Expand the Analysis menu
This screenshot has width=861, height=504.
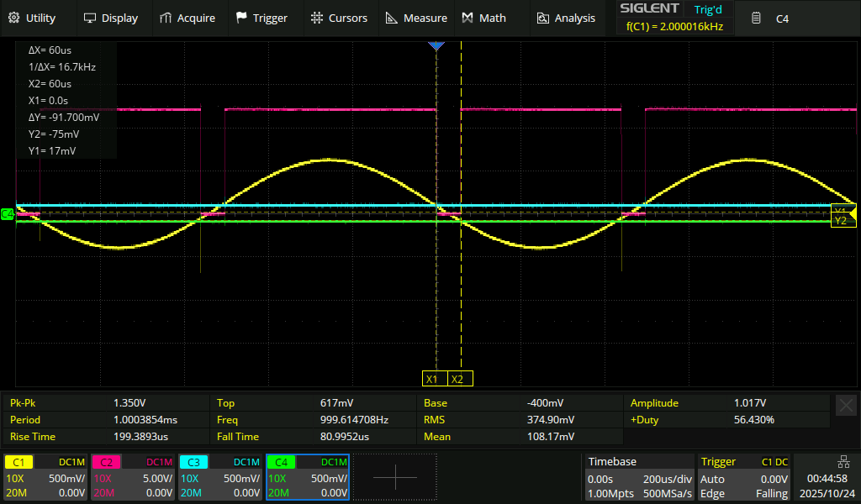566,18
